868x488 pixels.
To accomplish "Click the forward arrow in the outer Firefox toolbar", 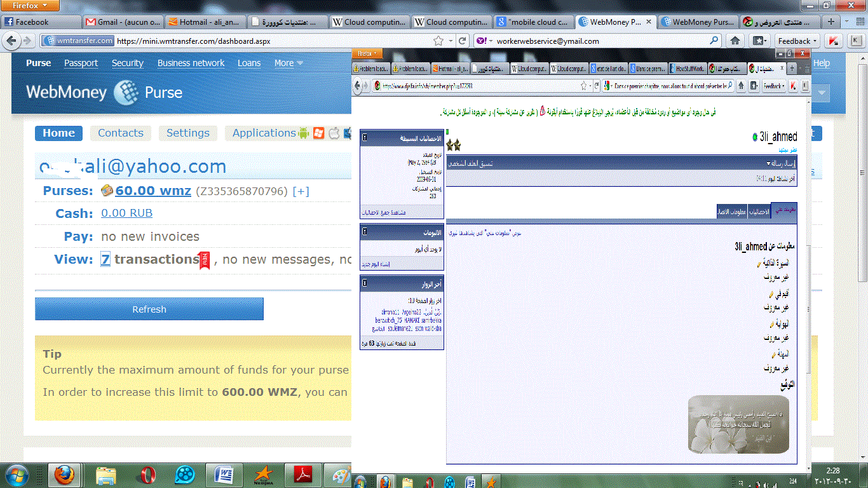I will pyautogui.click(x=27, y=41).
